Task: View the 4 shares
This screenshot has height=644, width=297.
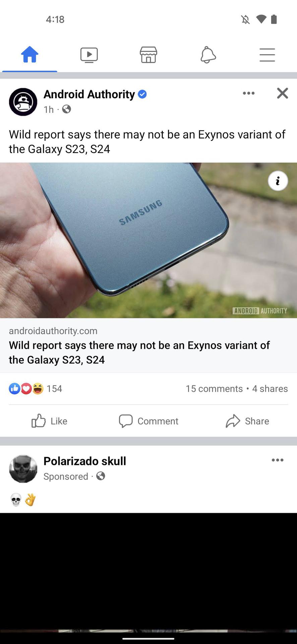Action: tap(270, 388)
